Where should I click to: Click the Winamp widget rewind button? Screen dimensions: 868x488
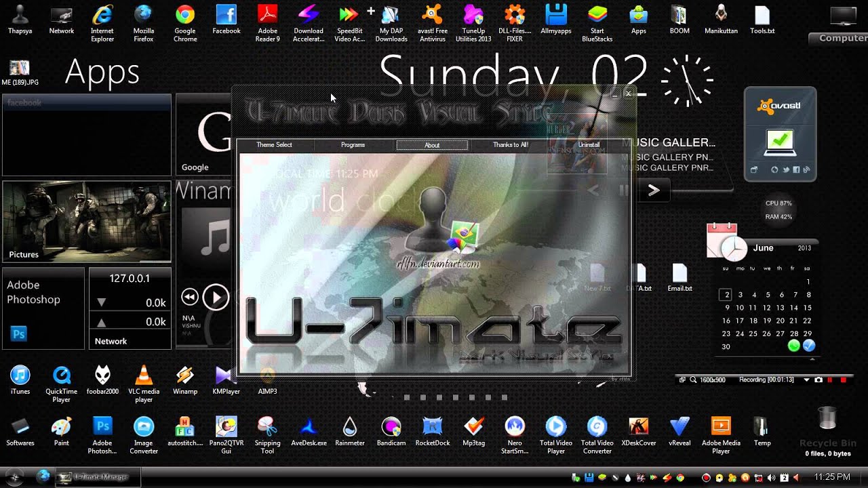(189, 297)
